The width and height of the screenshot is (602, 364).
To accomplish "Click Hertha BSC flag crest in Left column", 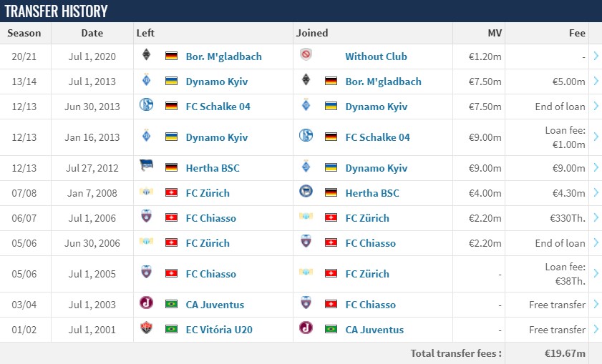I will 146,165.
